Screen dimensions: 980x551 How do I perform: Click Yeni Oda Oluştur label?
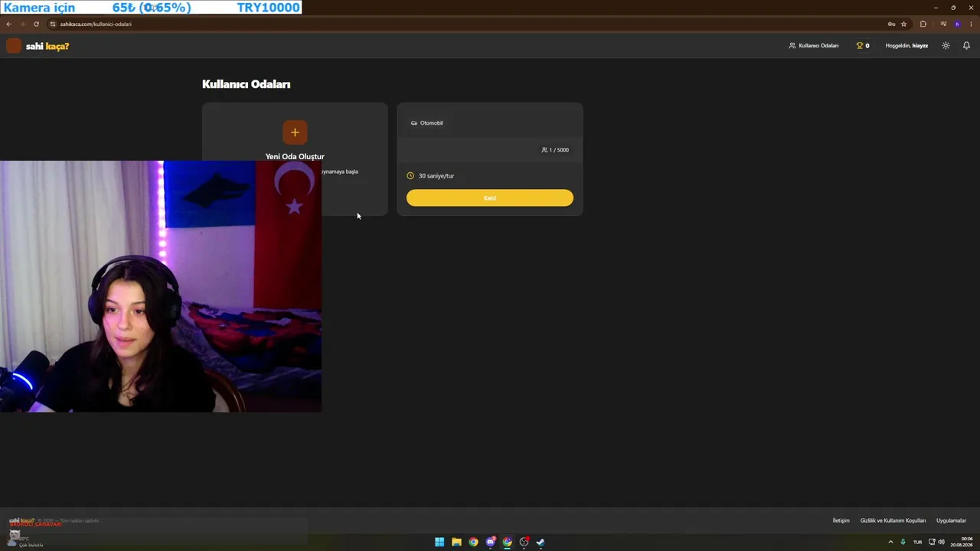[x=295, y=156]
